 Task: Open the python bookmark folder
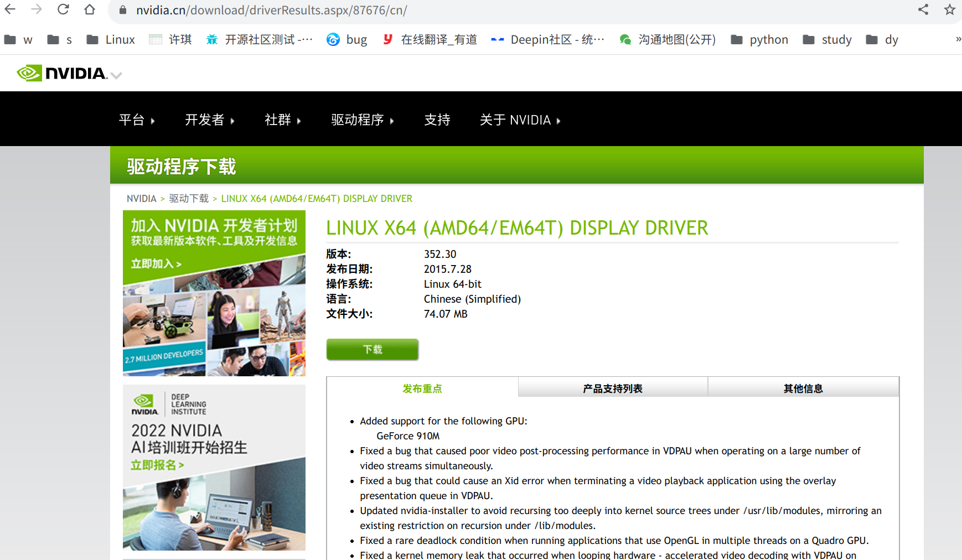click(x=759, y=40)
